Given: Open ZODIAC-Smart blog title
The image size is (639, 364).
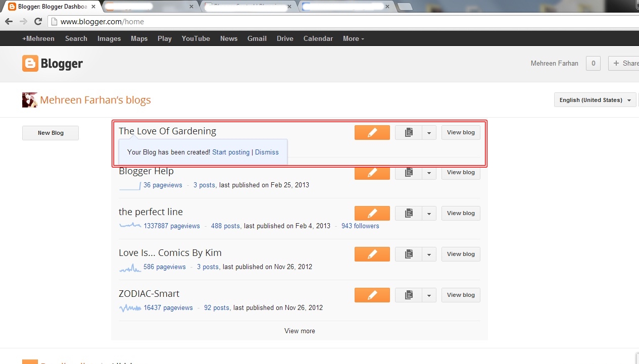Looking at the screenshot, I should [149, 294].
